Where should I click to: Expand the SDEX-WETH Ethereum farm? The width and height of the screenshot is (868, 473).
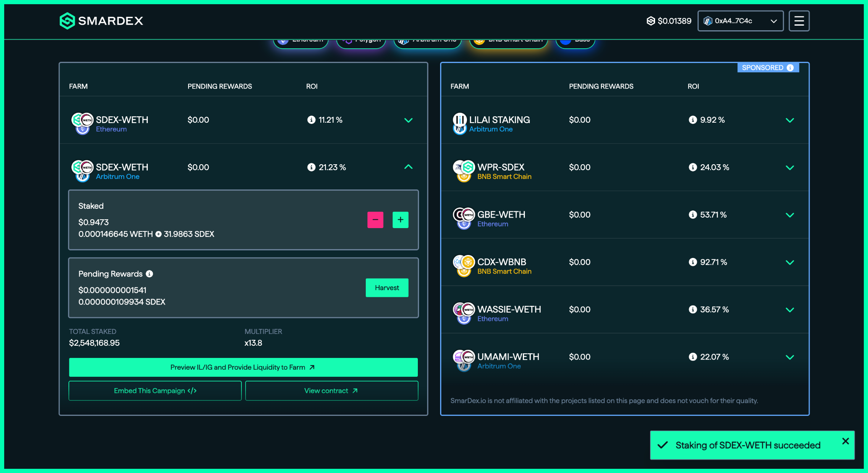[408, 120]
